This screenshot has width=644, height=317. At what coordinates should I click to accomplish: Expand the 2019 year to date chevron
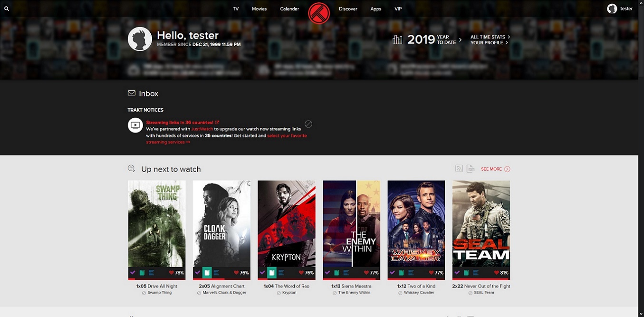(460, 40)
